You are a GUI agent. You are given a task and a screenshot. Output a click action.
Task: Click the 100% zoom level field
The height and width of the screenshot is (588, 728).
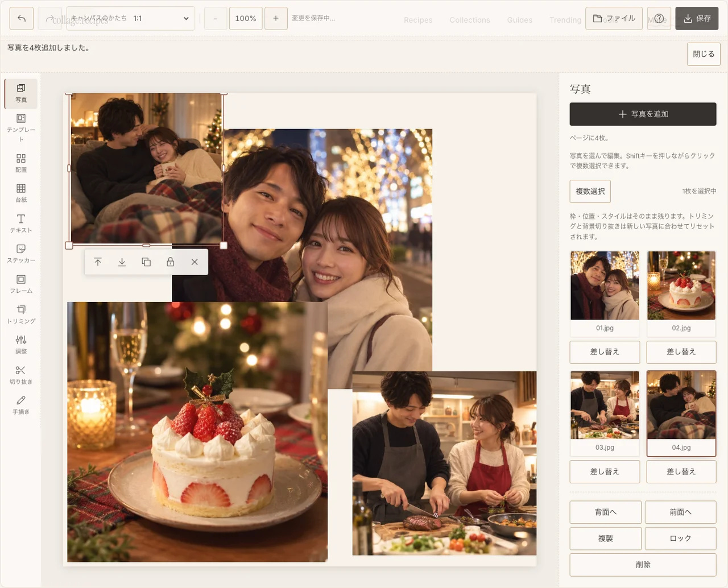tap(246, 18)
